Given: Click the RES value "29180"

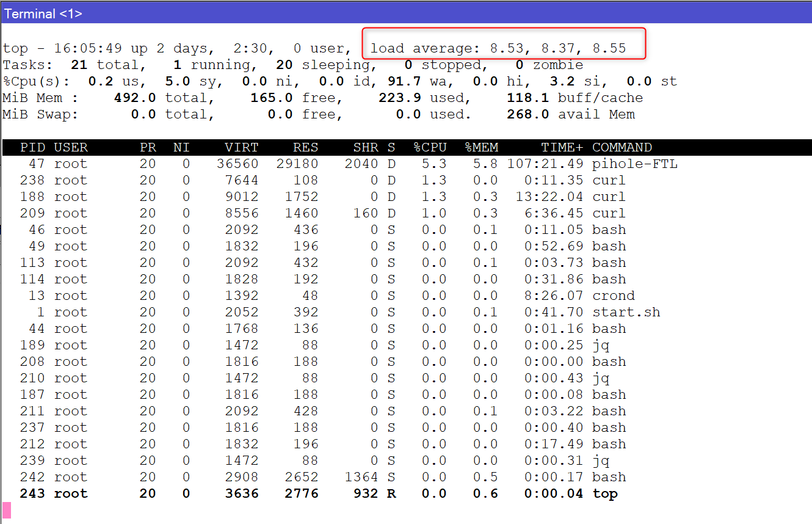Looking at the screenshot, I should tap(297, 164).
